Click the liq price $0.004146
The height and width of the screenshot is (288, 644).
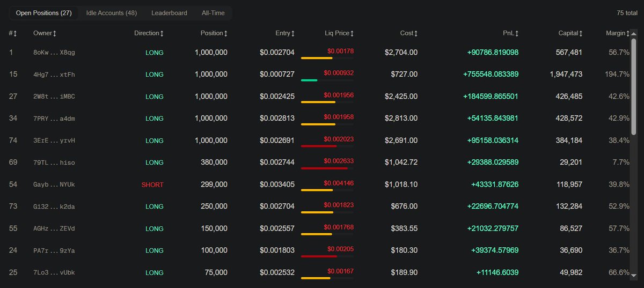pos(339,183)
